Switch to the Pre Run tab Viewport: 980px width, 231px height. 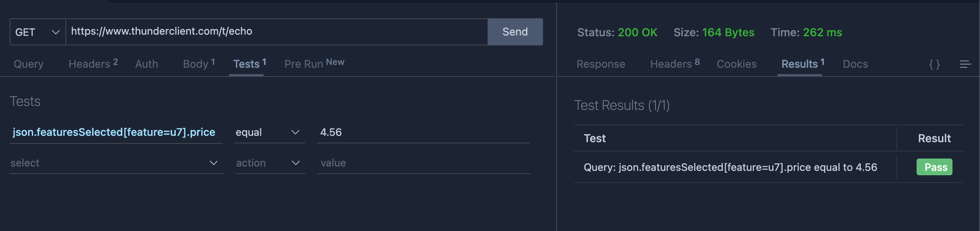(314, 64)
